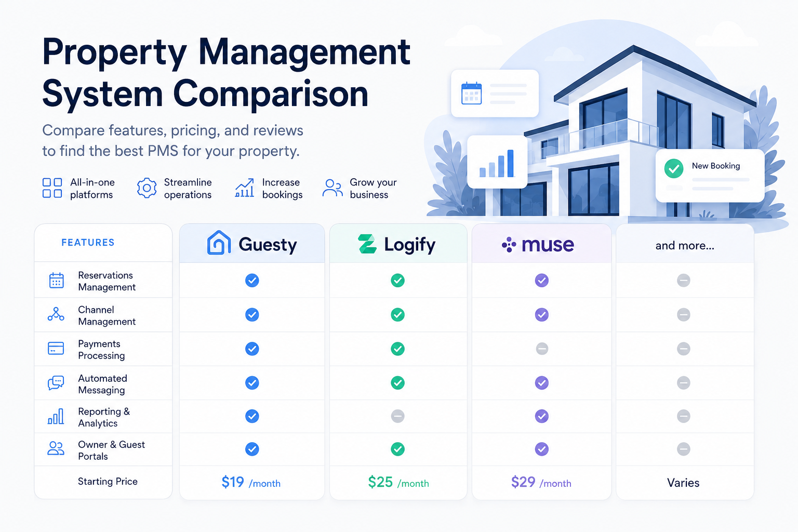This screenshot has width=798, height=532.
Task: Click 'and more' Channel Management dash
Action: point(684,315)
